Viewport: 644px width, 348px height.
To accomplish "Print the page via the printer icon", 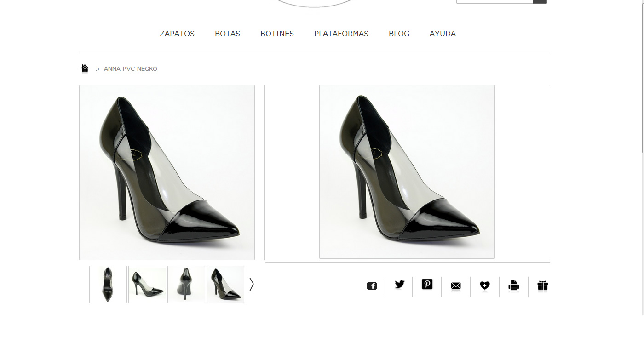I will pos(513,285).
